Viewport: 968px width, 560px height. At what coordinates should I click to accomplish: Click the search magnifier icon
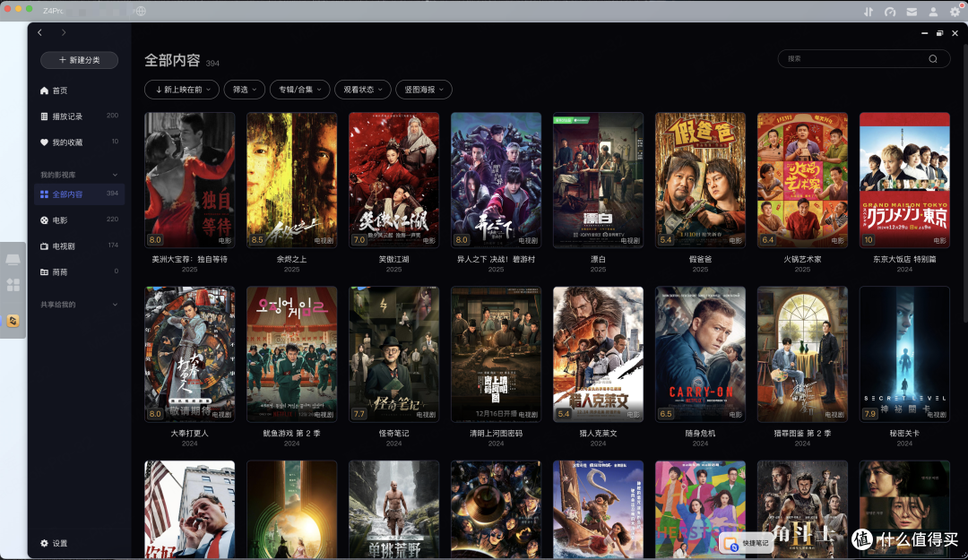(933, 59)
